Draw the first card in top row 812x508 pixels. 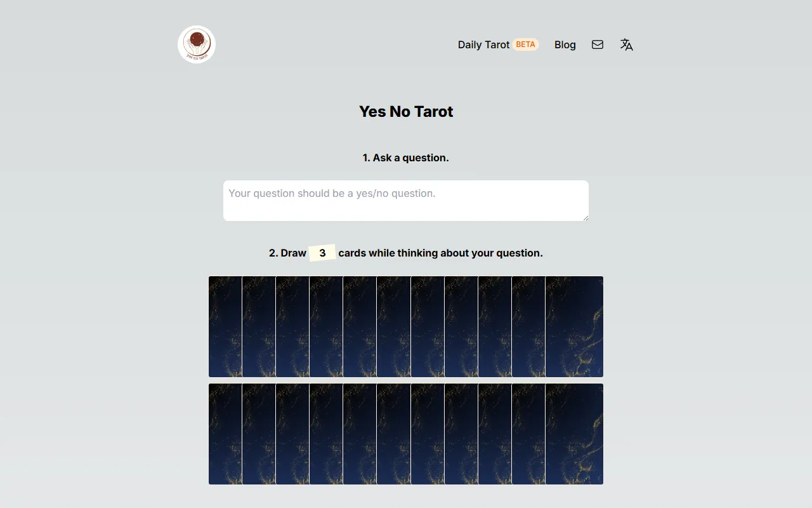225,326
